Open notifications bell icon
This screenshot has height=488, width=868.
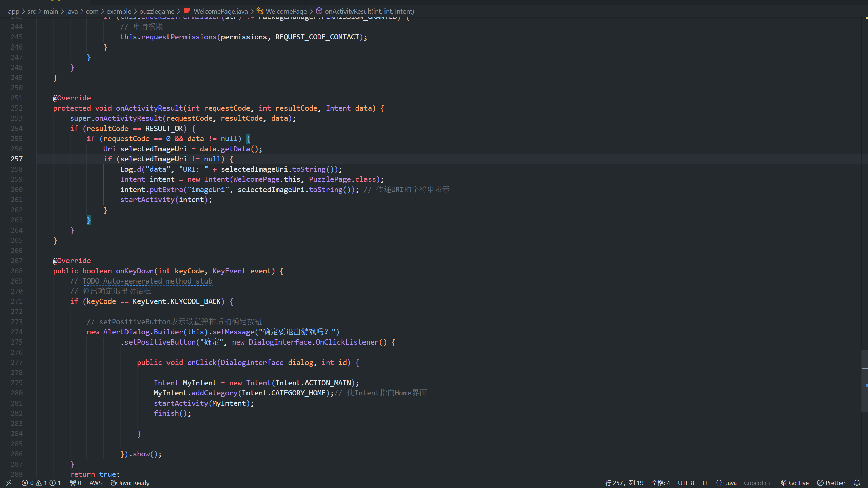pos(857,483)
